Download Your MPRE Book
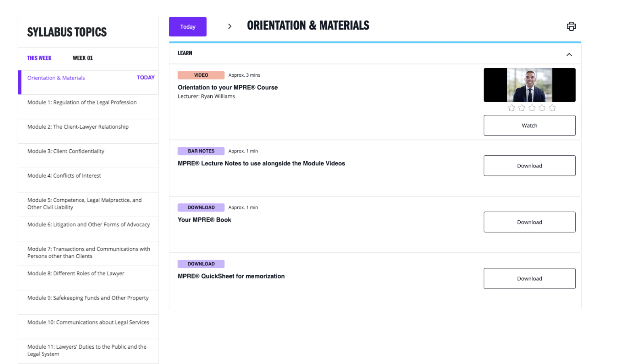Image resolution: width=620 pixels, height=364 pixels. click(529, 222)
